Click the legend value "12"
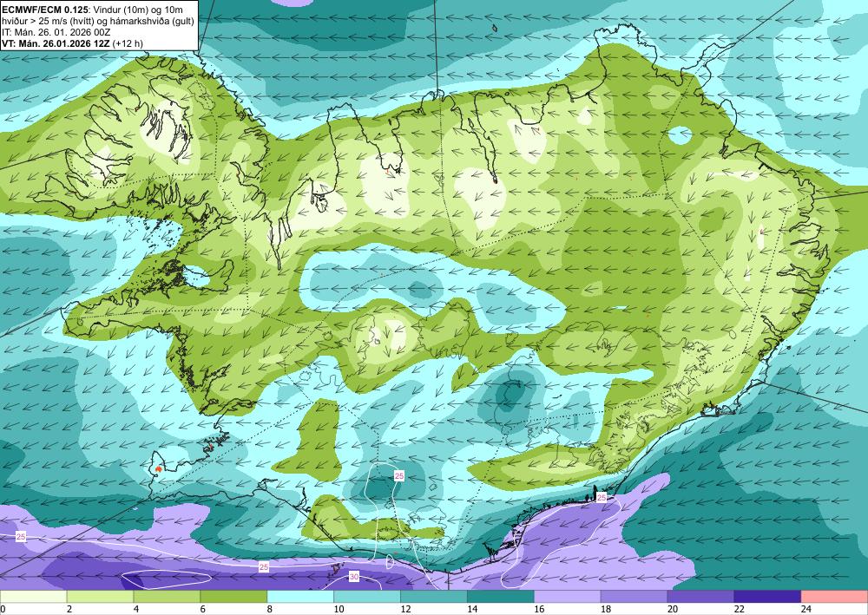Screen dimensions: 868x615 [x=405, y=610]
